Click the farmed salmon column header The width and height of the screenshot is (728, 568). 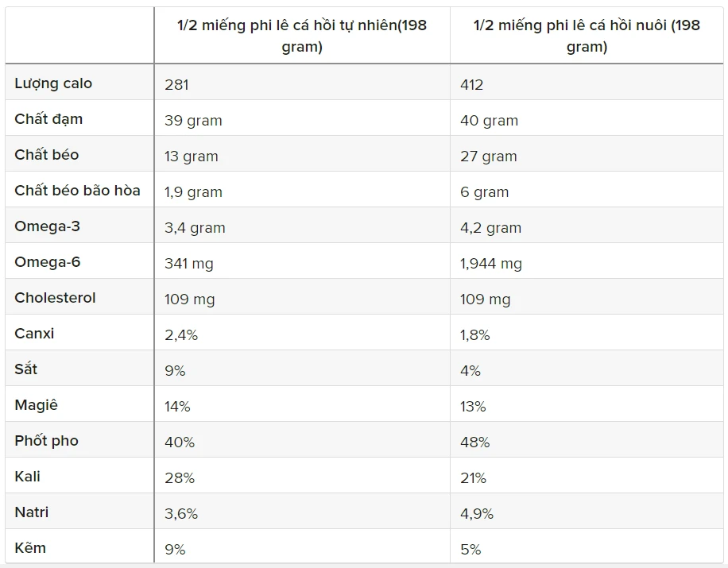[x=587, y=36]
